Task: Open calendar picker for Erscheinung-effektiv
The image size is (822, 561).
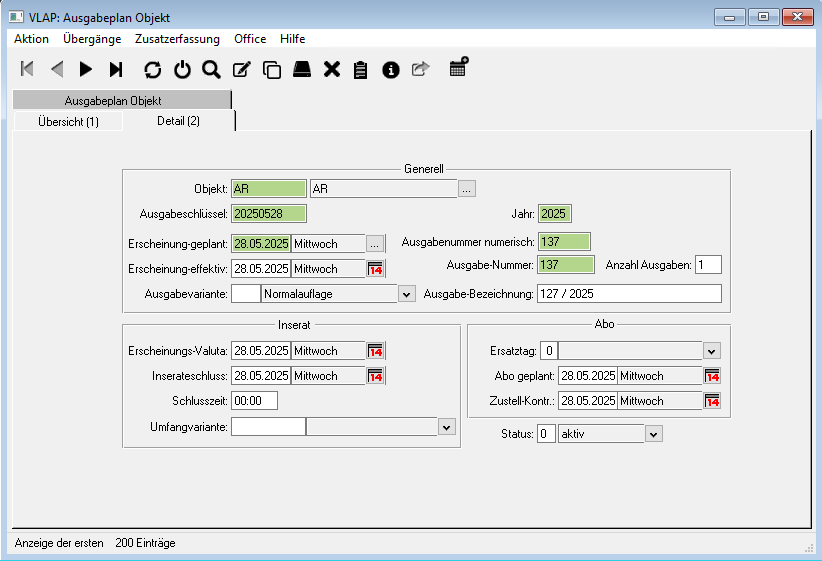Action: coord(376,269)
